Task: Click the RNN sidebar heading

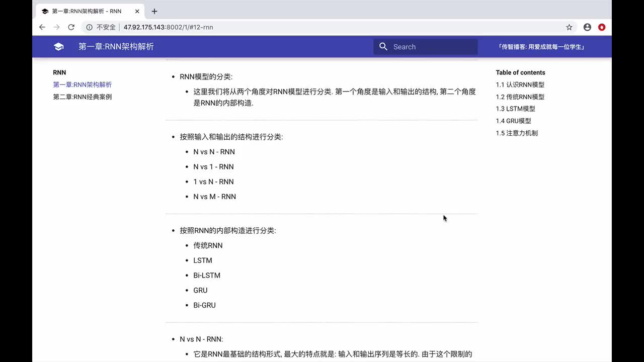Action: (x=59, y=72)
